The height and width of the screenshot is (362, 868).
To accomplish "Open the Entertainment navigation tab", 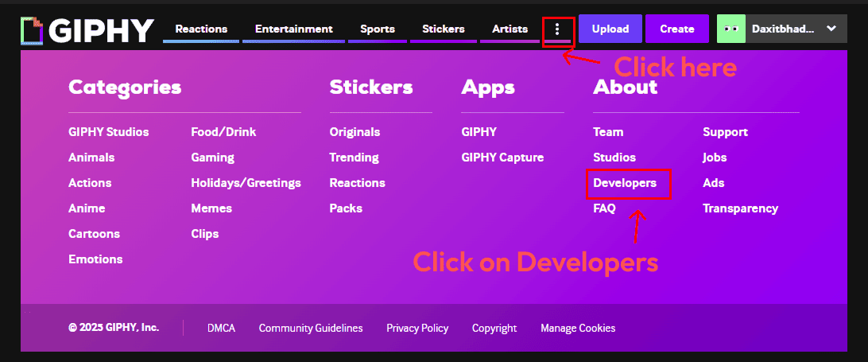I will 293,29.
